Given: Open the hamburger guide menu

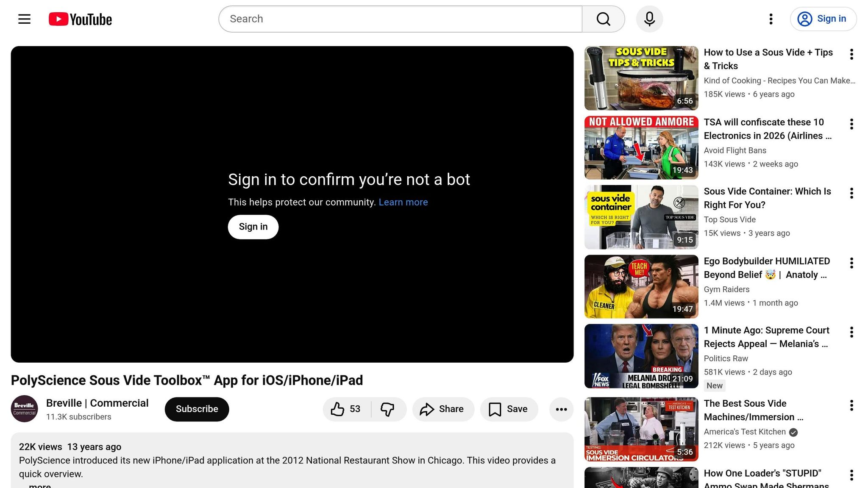Looking at the screenshot, I should tap(24, 19).
